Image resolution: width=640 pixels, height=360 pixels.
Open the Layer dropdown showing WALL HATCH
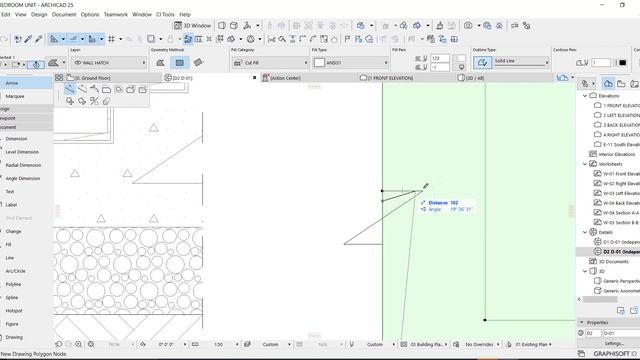(109, 63)
